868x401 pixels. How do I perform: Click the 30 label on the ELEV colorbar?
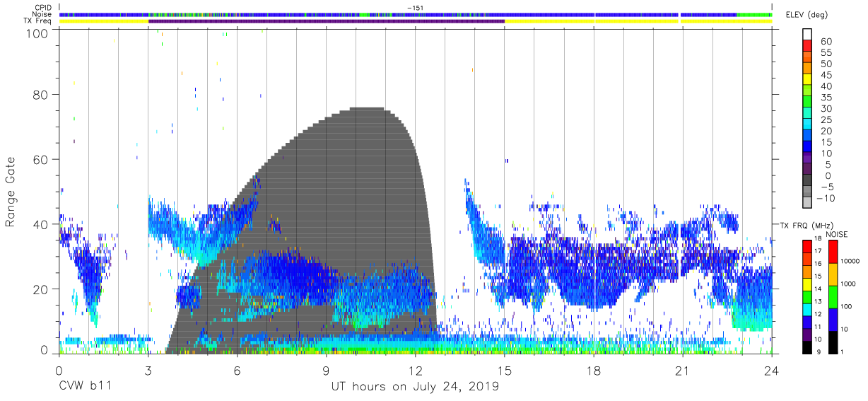[827, 108]
